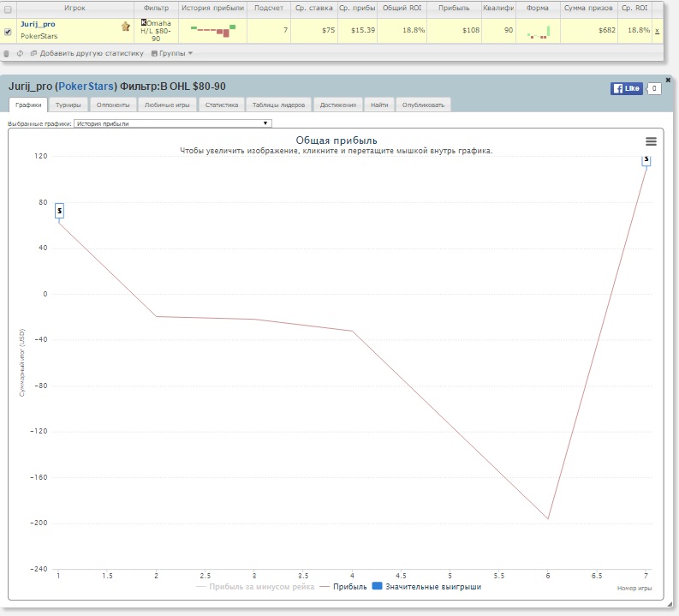This screenshot has height=616, width=679.
Task: Sort by the Общий ROI column header
Action: point(402,8)
